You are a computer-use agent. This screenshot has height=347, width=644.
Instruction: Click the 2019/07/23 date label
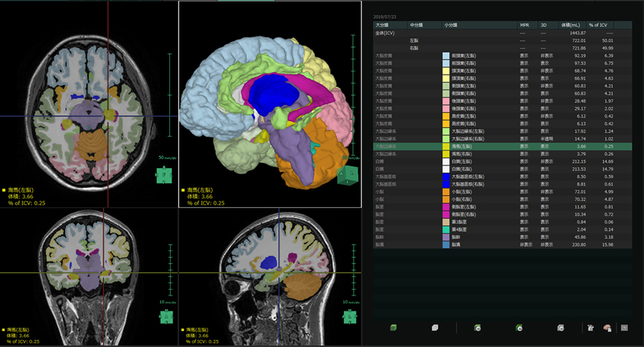pos(384,17)
